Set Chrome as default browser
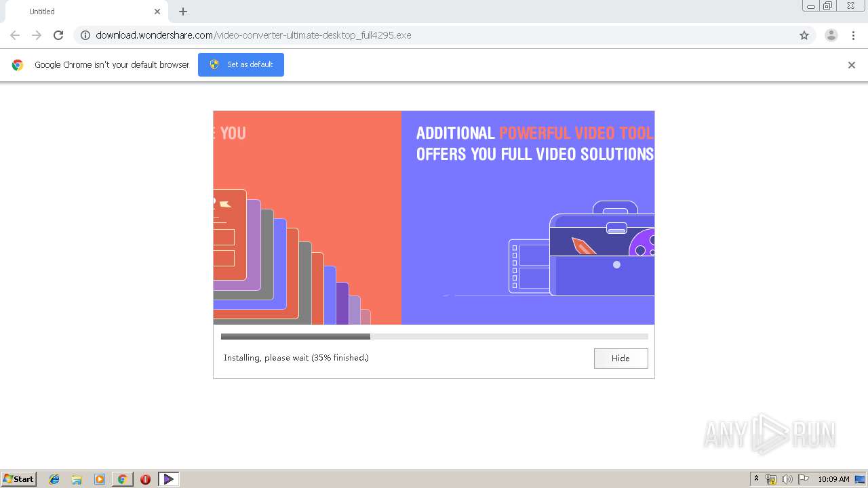 241,64
